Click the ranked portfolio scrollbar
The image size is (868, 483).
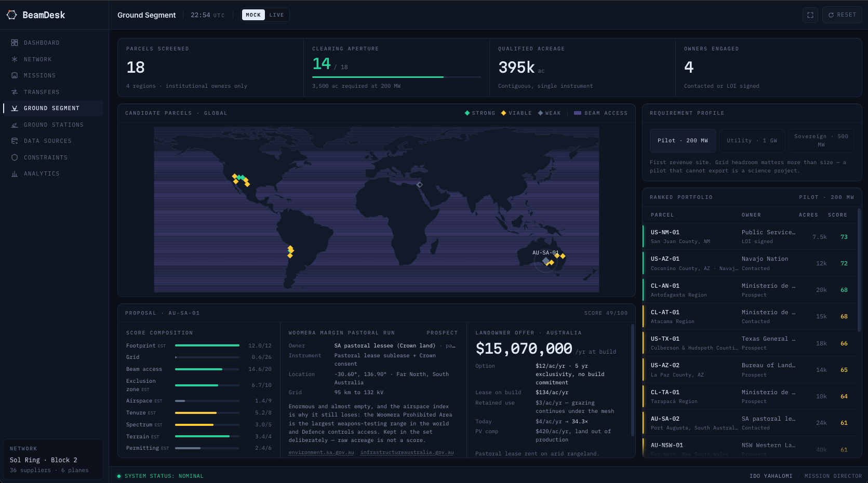(859, 270)
